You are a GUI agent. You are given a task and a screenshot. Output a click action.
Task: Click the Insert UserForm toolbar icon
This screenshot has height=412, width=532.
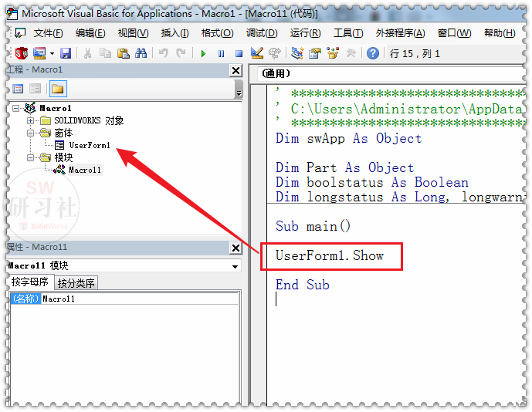(x=39, y=53)
